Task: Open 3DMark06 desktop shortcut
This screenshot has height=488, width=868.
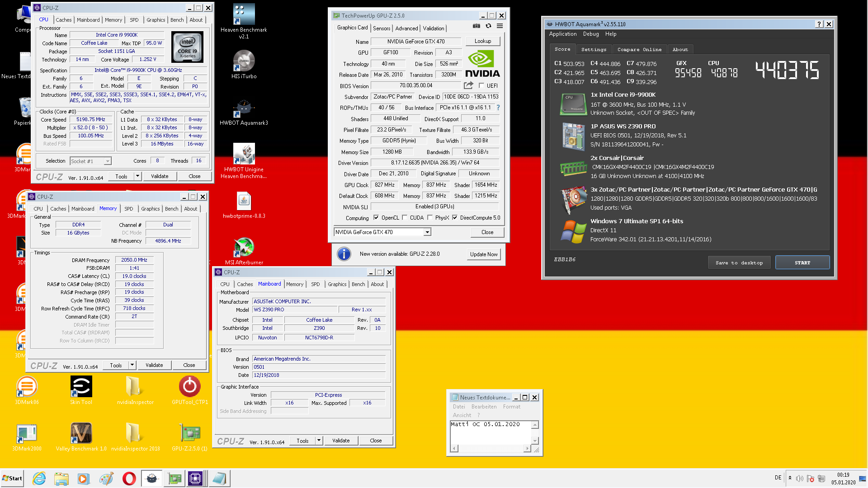Action: (27, 390)
